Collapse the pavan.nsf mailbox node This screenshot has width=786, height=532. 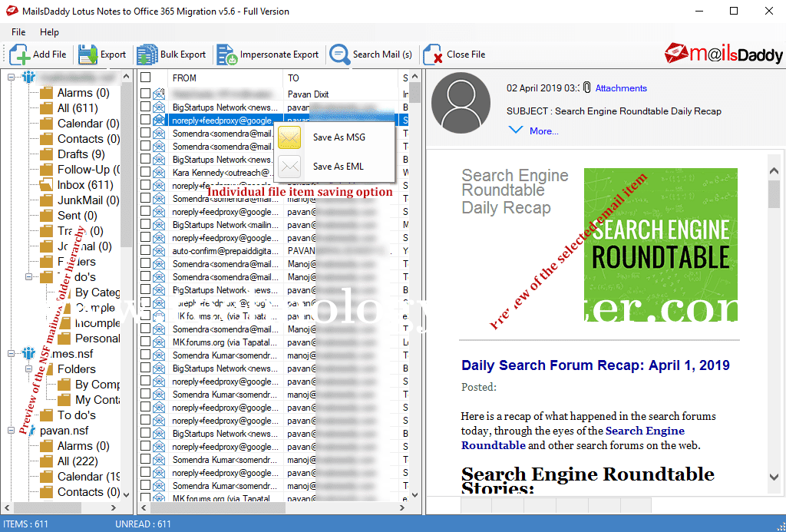[x=11, y=430]
